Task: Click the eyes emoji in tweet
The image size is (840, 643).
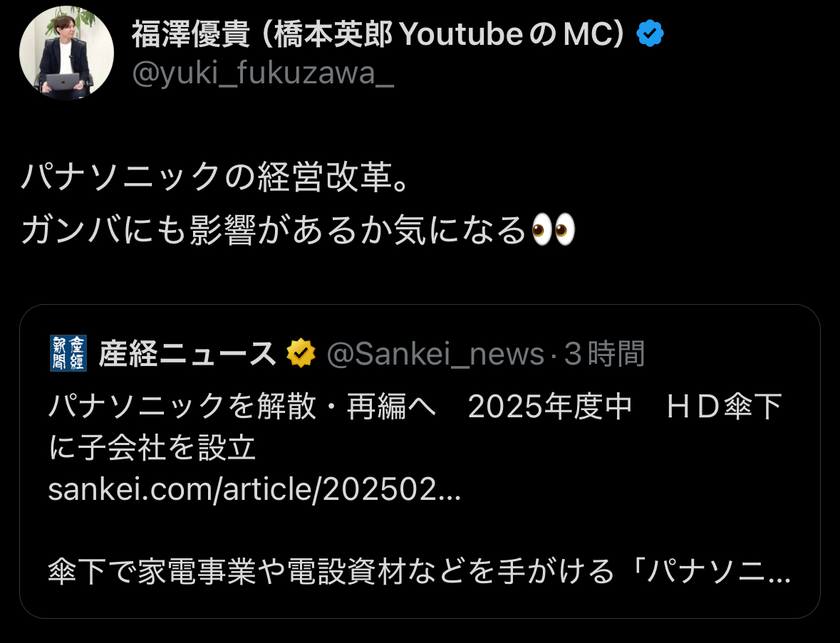Action: [554, 230]
